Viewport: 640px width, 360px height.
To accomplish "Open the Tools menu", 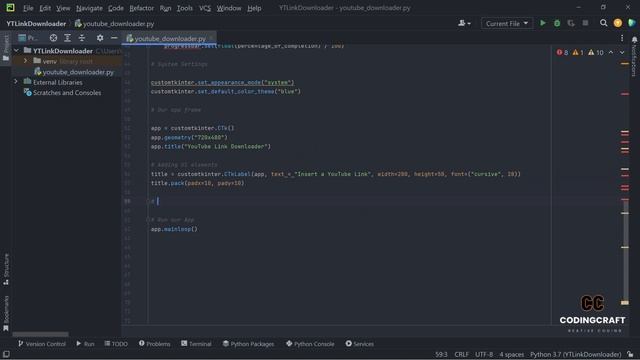I will click(x=184, y=8).
